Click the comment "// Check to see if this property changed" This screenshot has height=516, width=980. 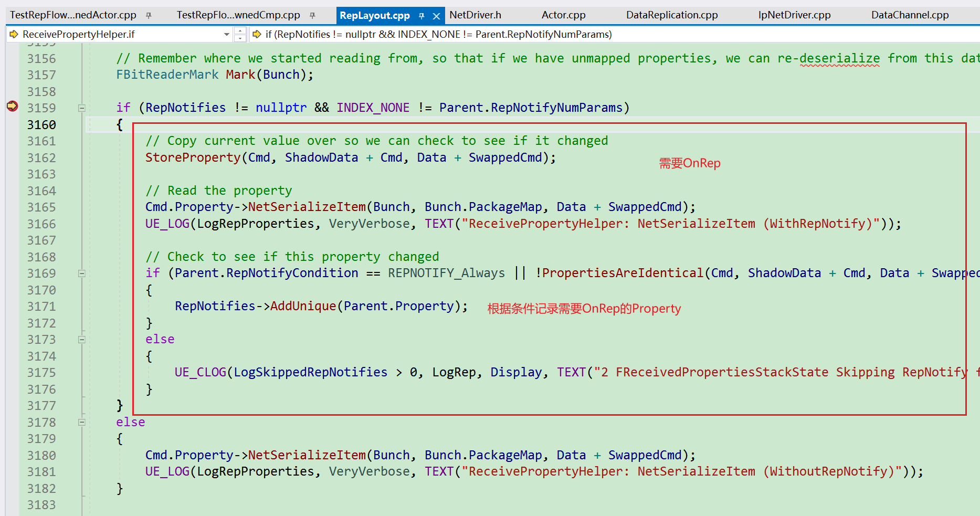[x=292, y=257]
